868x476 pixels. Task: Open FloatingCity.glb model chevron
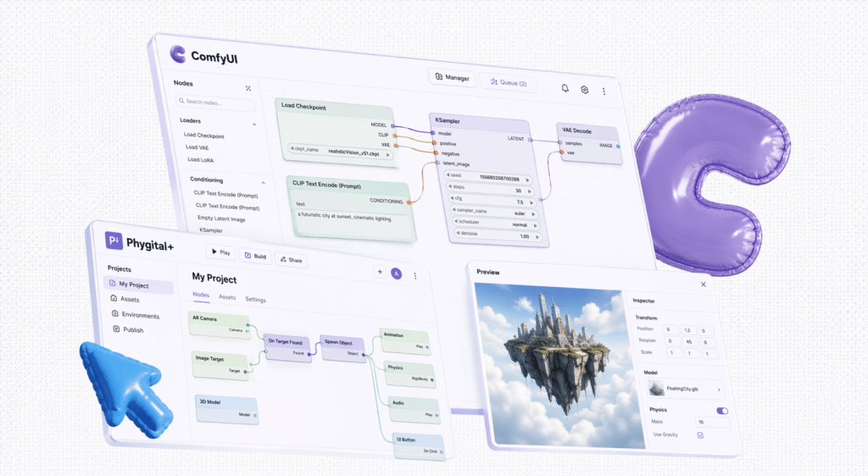pos(719,390)
